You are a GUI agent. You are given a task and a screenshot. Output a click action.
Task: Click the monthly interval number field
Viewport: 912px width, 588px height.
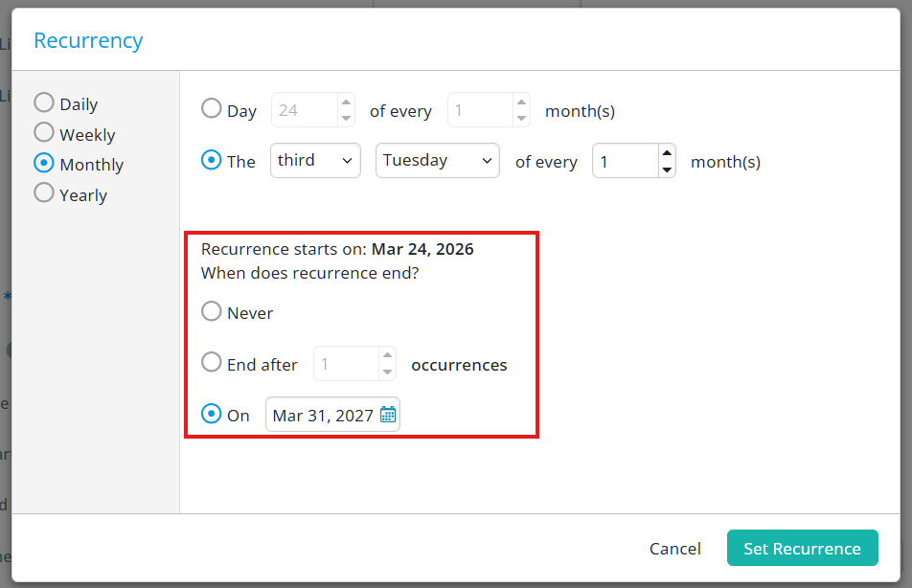(625, 162)
